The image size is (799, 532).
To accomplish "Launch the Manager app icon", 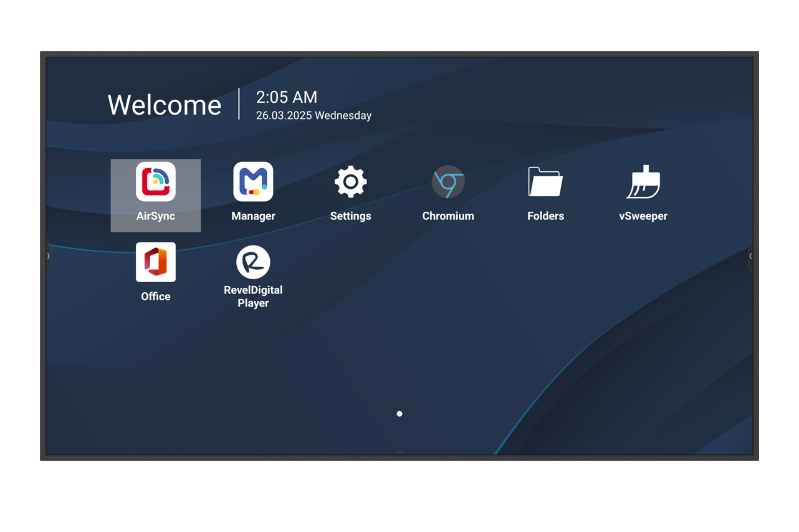I will pos(253,182).
